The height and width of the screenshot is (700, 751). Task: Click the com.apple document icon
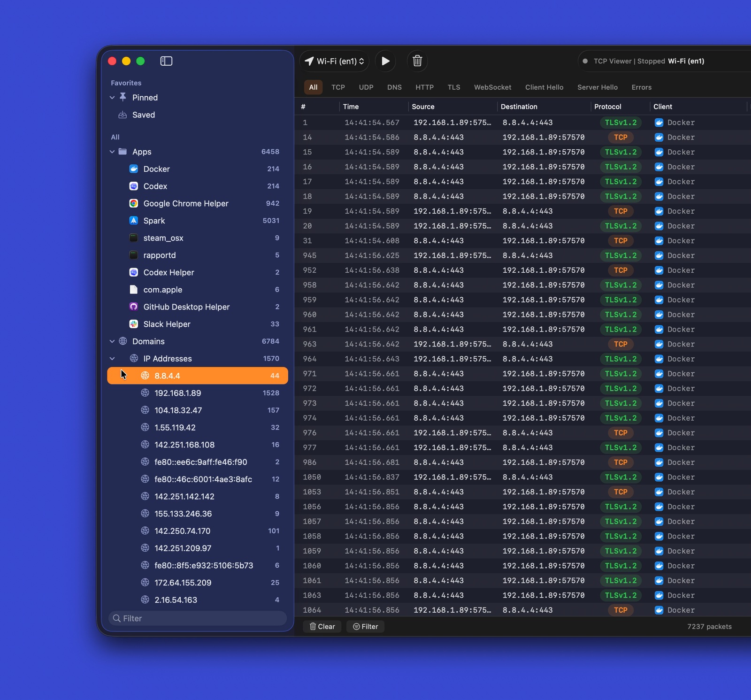pyautogui.click(x=134, y=290)
